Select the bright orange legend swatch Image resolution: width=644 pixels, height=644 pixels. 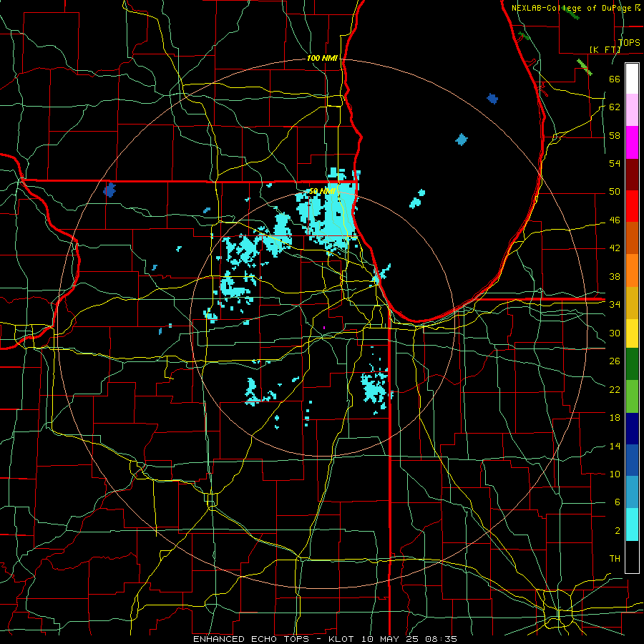tap(632, 270)
